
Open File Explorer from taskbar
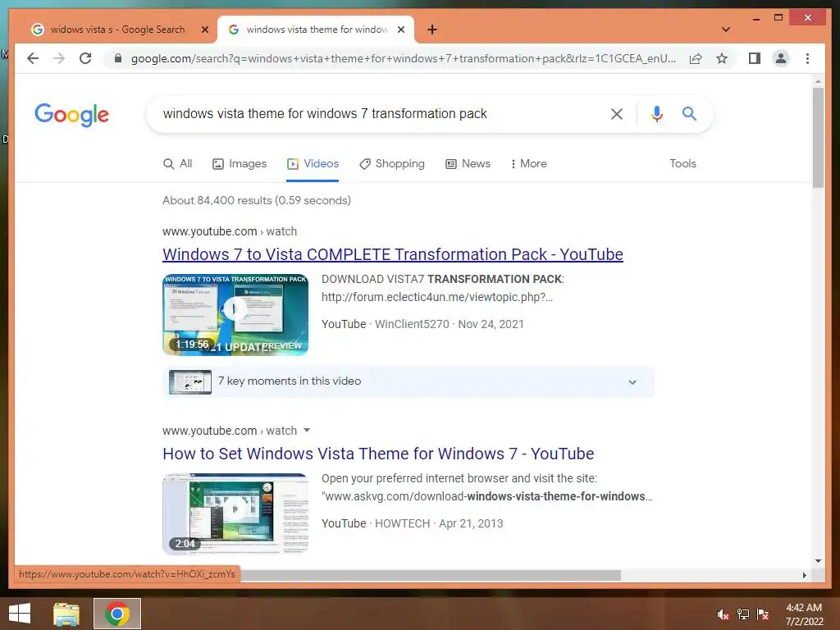tap(66, 614)
